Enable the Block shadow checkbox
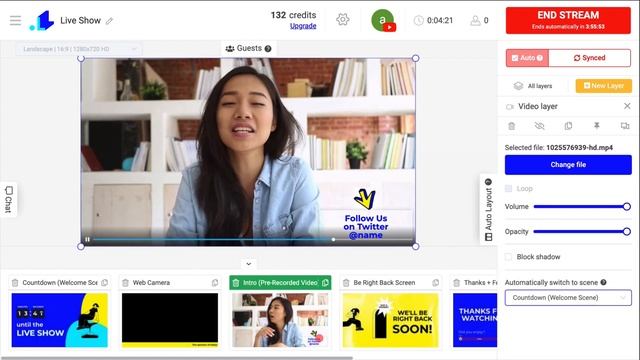Screen dimensions: 640x360 (x=509, y=257)
